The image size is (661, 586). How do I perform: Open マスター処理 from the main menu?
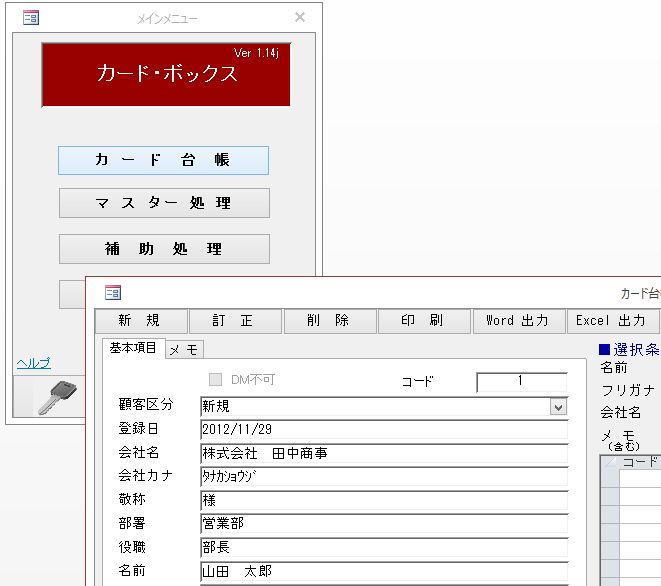[164, 203]
